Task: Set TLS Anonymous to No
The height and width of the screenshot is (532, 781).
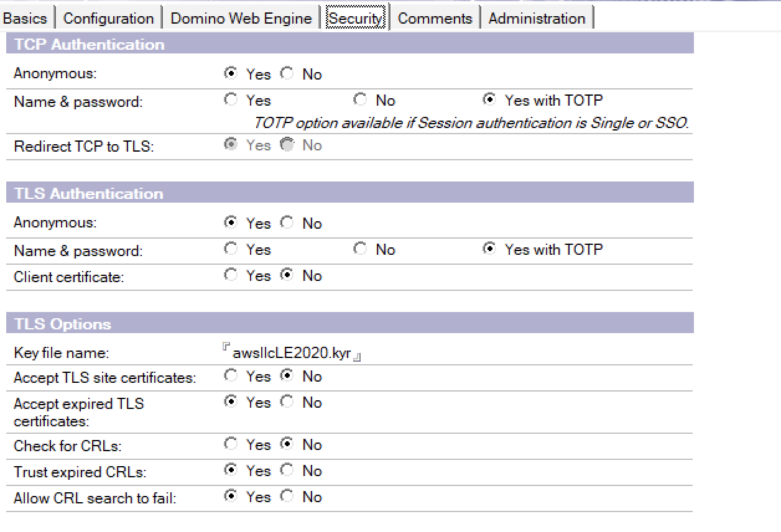Action: 287,222
